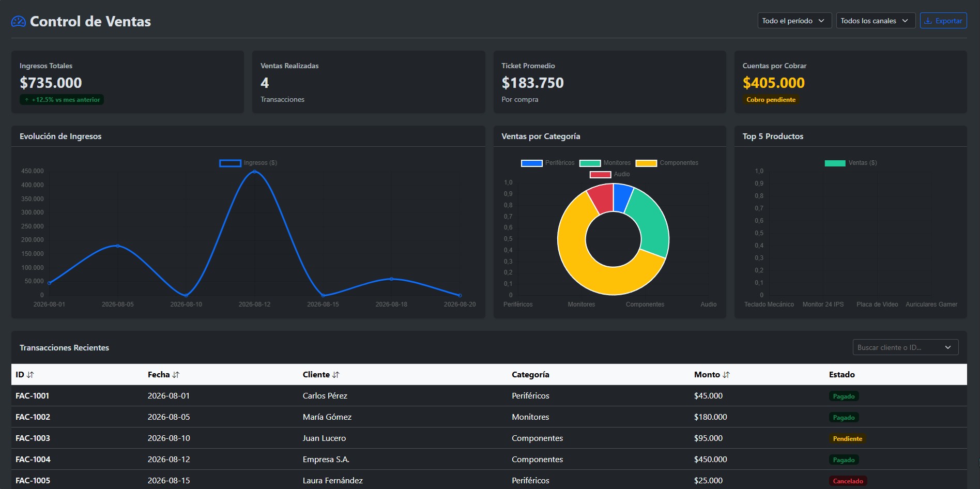
Task: Click the $450.000 amount cell
Action: click(711, 460)
